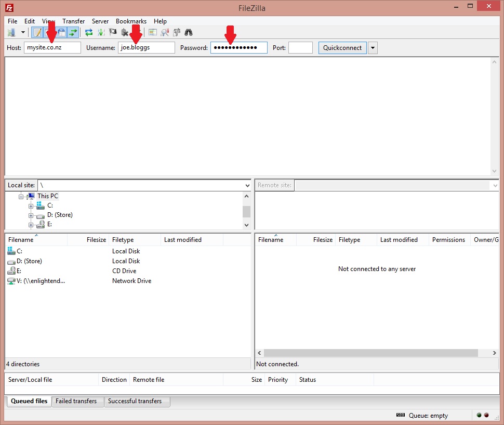Click the Port input field
Image resolution: width=504 pixels, height=425 pixels.
[300, 48]
